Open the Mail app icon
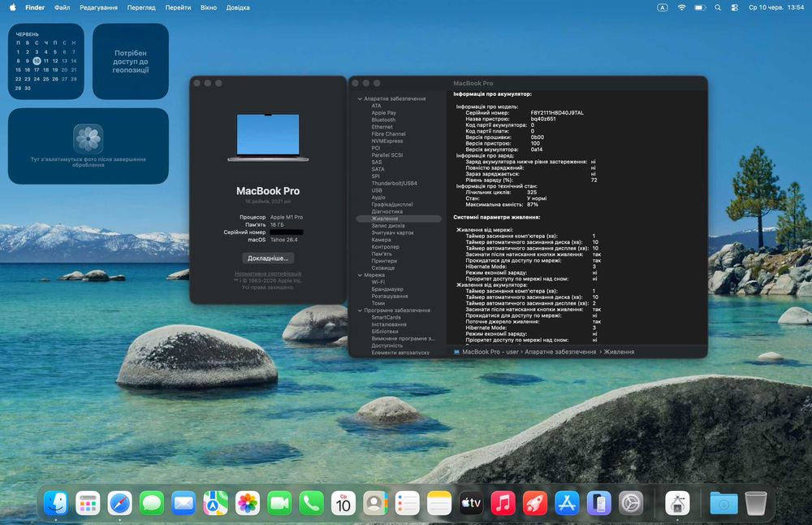Image resolution: width=812 pixels, height=525 pixels. tap(184, 503)
